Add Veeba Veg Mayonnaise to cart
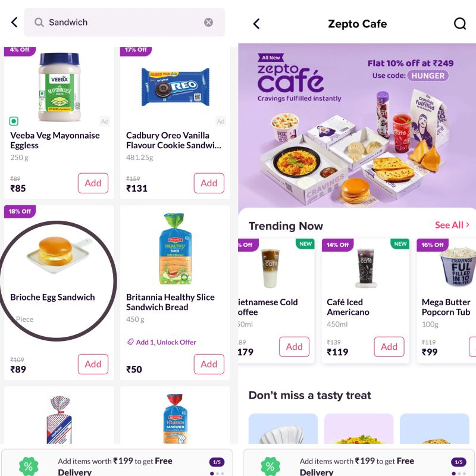Viewport: 476px width, 476px height. (93, 183)
